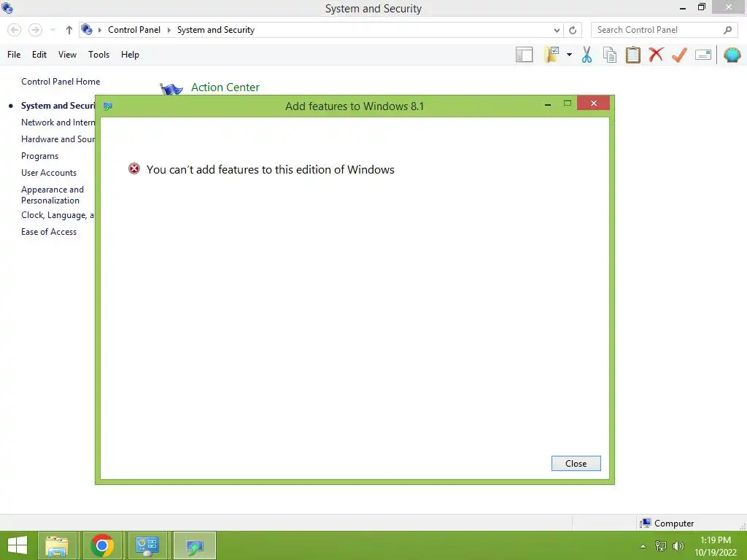Click the red X Delete icon
The image size is (747, 560).
(x=656, y=54)
